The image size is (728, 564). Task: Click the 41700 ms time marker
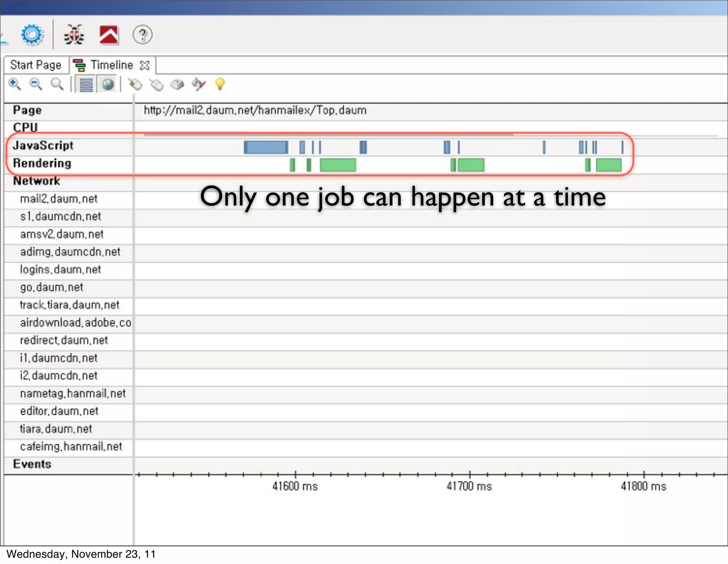coord(469,485)
